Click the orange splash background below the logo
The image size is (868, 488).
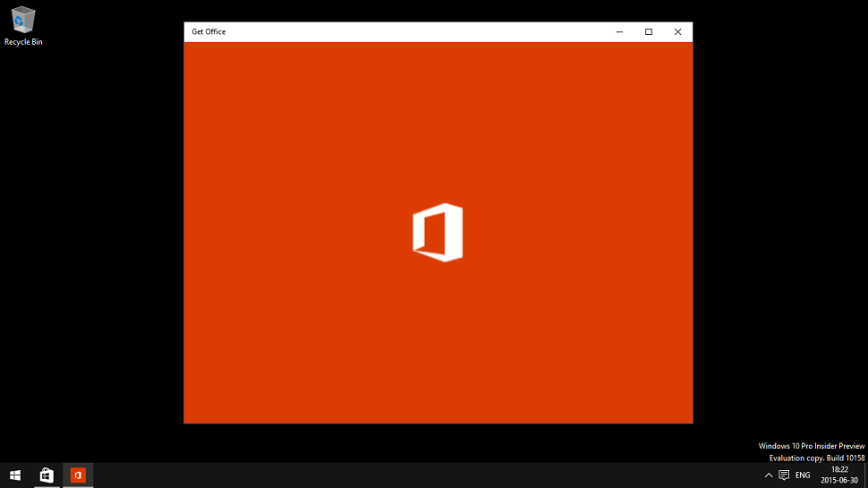(438, 349)
